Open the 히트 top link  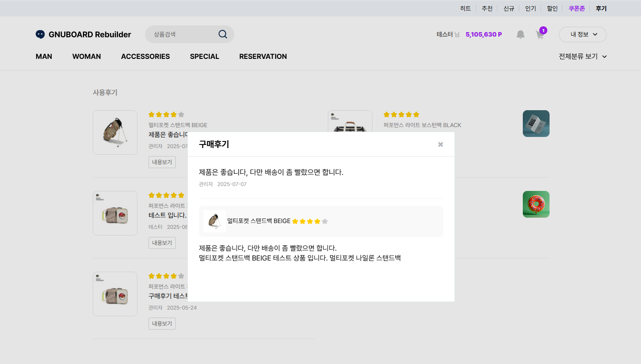(x=465, y=8)
